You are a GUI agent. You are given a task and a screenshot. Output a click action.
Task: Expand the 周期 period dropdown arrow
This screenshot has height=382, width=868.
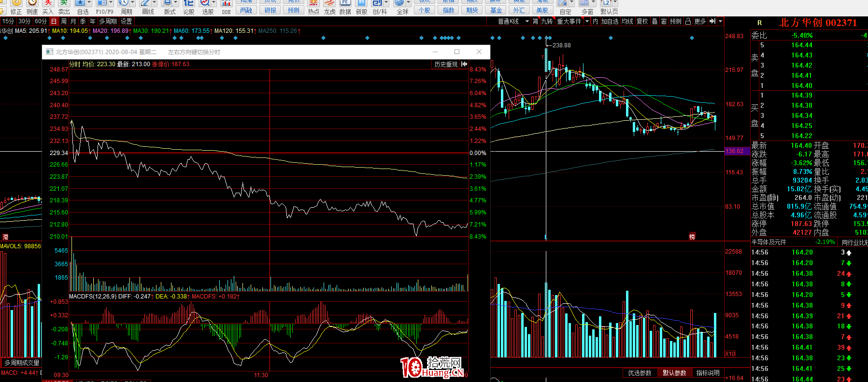tap(132, 3)
